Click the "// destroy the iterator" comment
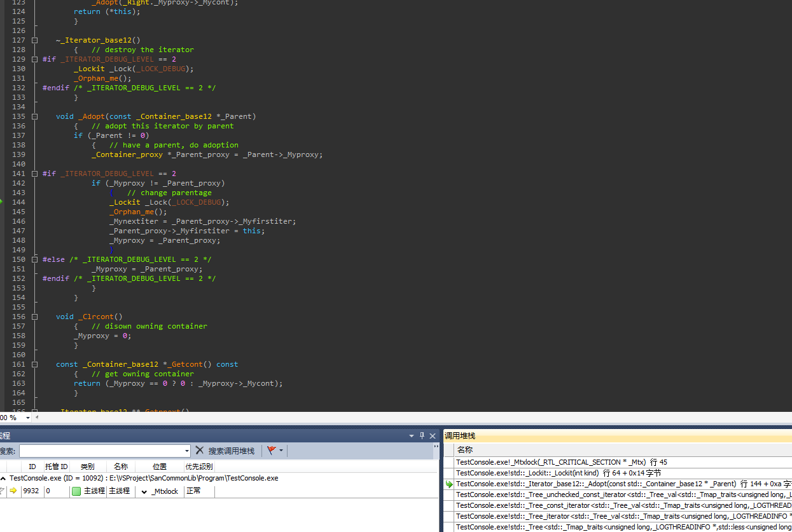This screenshot has height=532, width=792. tap(142, 50)
